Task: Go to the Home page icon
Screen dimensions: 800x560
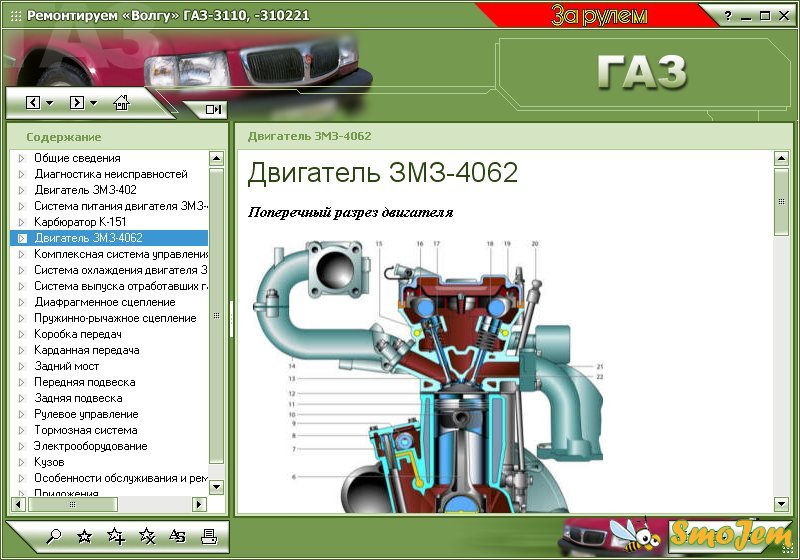Action: 121,103
